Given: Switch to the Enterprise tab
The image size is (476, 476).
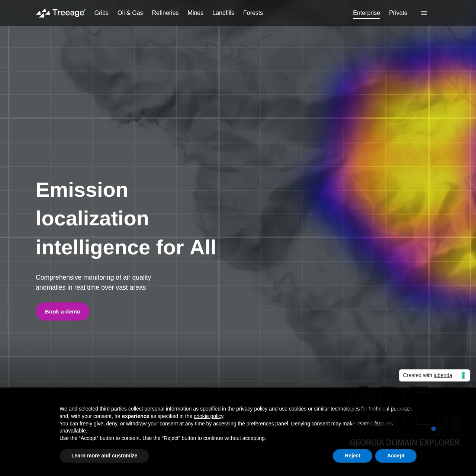Looking at the screenshot, I should [366, 13].
